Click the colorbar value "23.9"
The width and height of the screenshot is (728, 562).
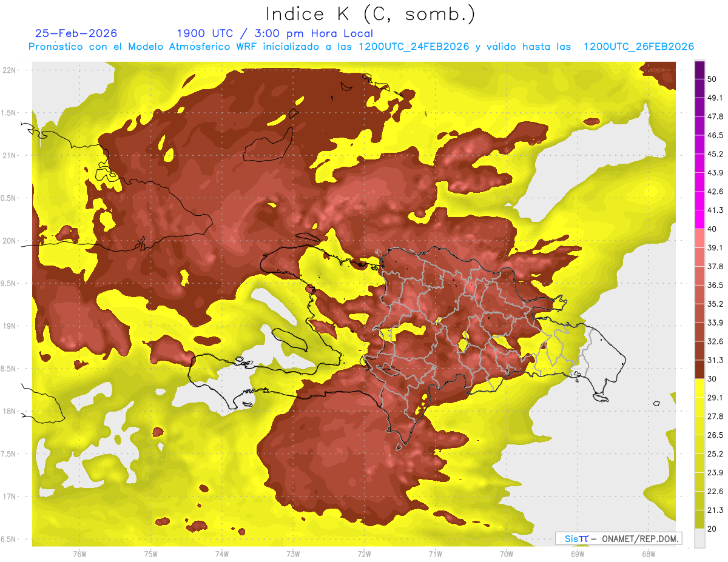point(715,472)
